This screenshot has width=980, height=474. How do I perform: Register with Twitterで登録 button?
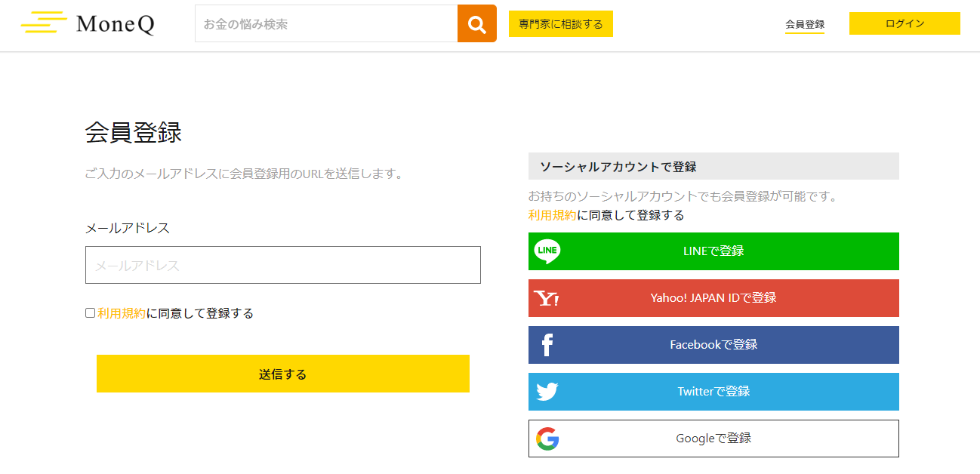pos(713,392)
